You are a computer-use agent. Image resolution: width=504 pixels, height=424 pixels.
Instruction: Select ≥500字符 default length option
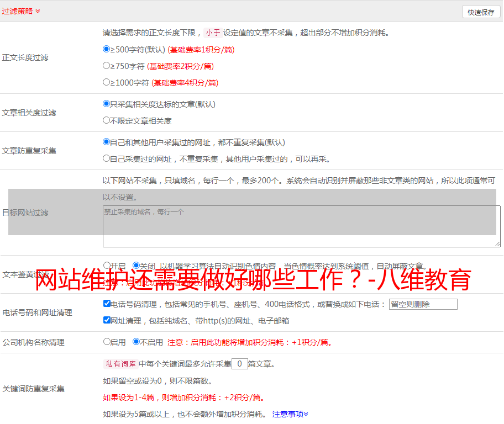click(107, 49)
